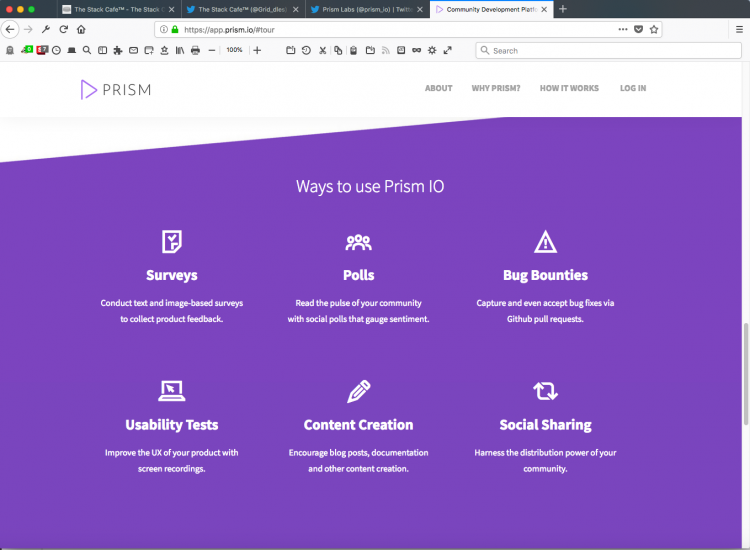Click the email link envelope icon

[x=133, y=50]
